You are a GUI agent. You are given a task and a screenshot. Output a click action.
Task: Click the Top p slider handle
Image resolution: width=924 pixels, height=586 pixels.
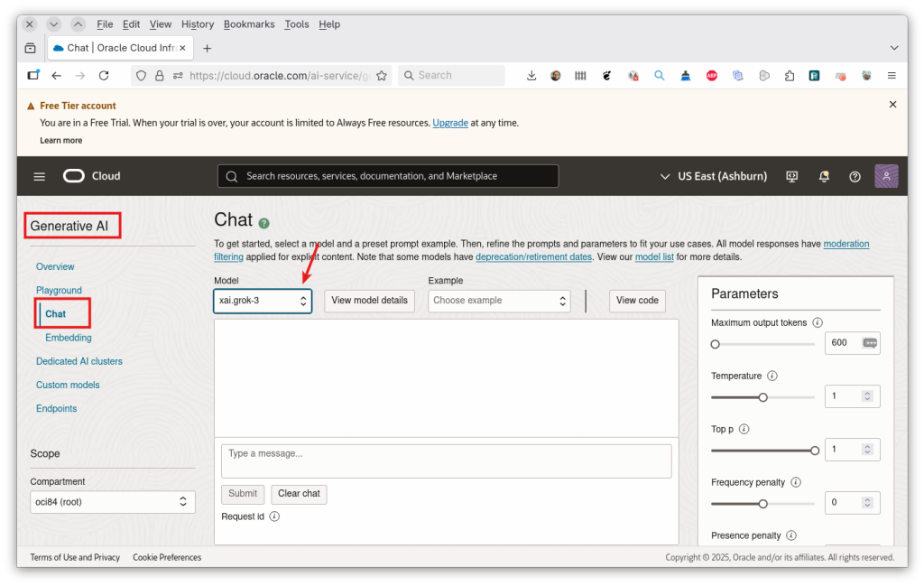pyautogui.click(x=815, y=451)
